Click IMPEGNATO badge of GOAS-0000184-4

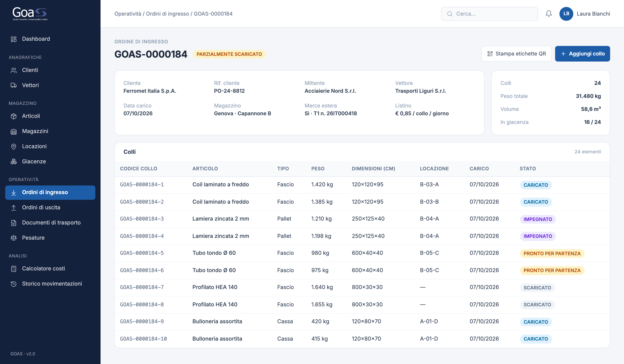pyautogui.click(x=538, y=236)
